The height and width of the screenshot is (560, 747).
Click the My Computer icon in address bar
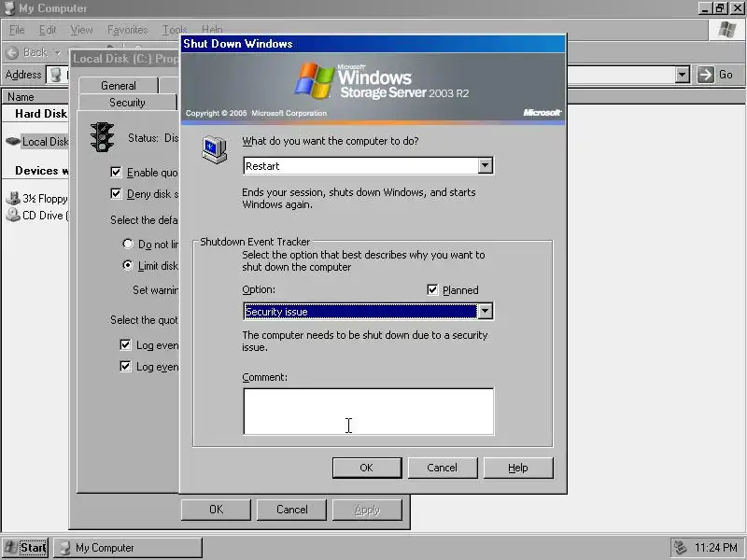(56, 75)
